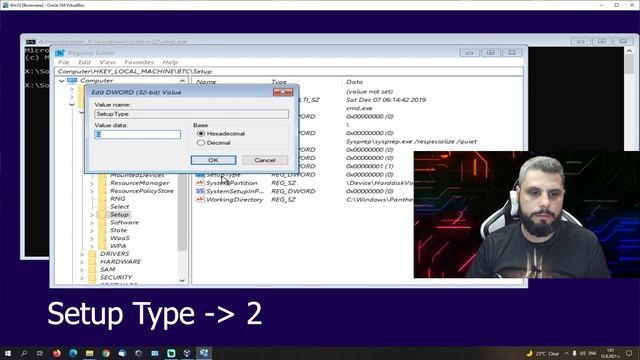Screen dimensions: 640x360
Task: Expand the Software key
Action: click(x=91, y=222)
